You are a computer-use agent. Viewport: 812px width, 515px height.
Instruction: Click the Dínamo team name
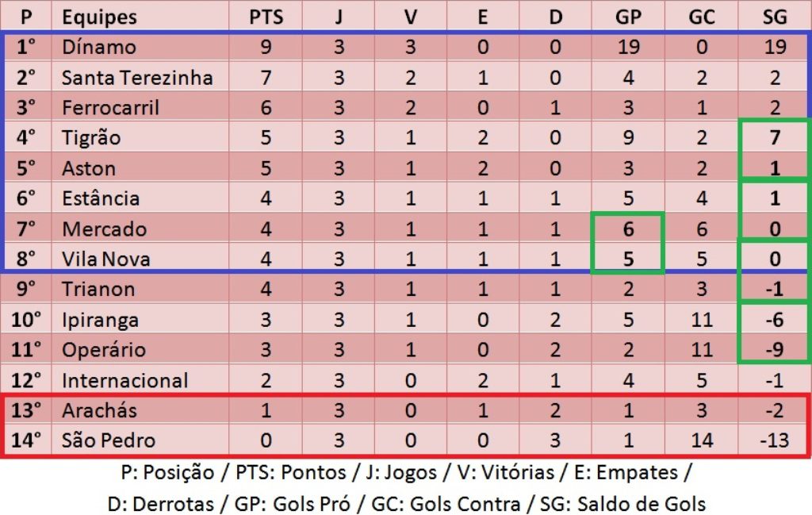click(x=99, y=47)
